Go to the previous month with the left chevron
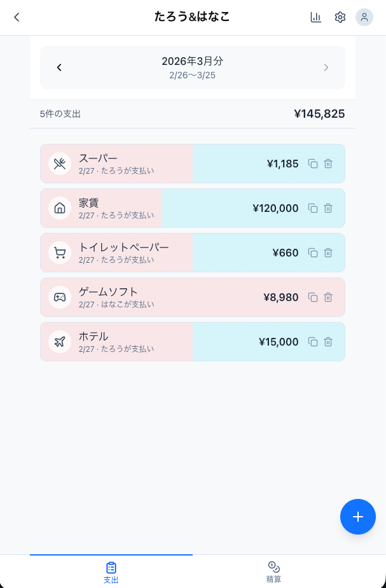Screen dimensions: 386x588 [x=59, y=67]
